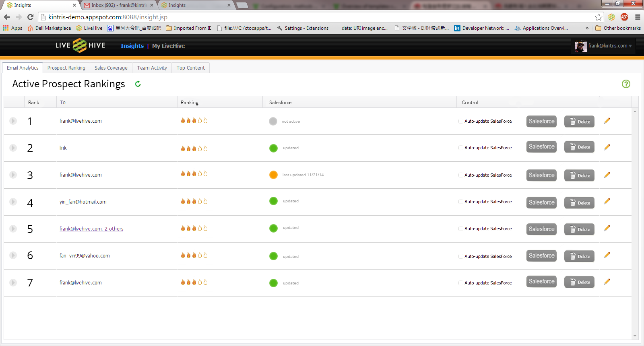Expand row for yin_fan@hotmail.com
644x346 pixels.
click(13, 202)
